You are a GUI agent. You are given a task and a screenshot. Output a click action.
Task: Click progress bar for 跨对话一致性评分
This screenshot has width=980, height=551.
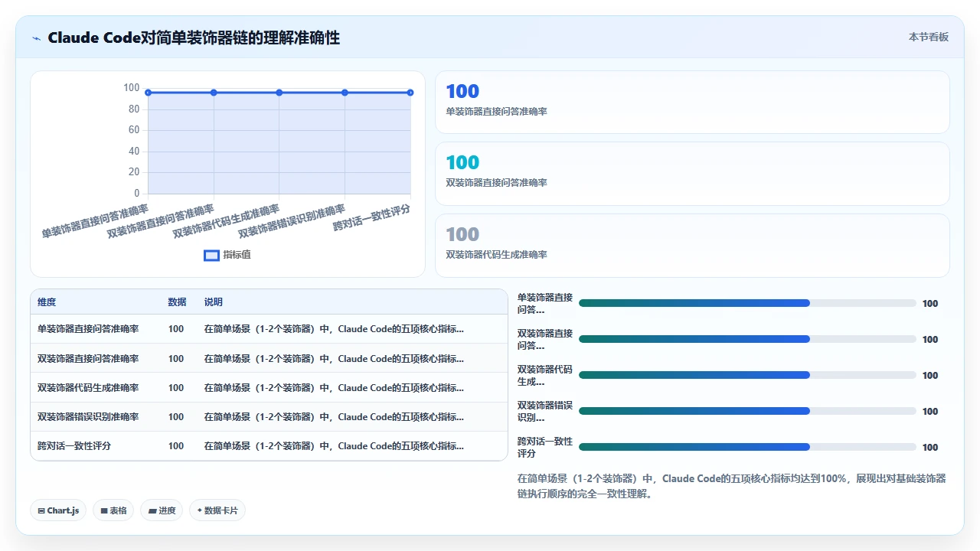click(x=747, y=447)
